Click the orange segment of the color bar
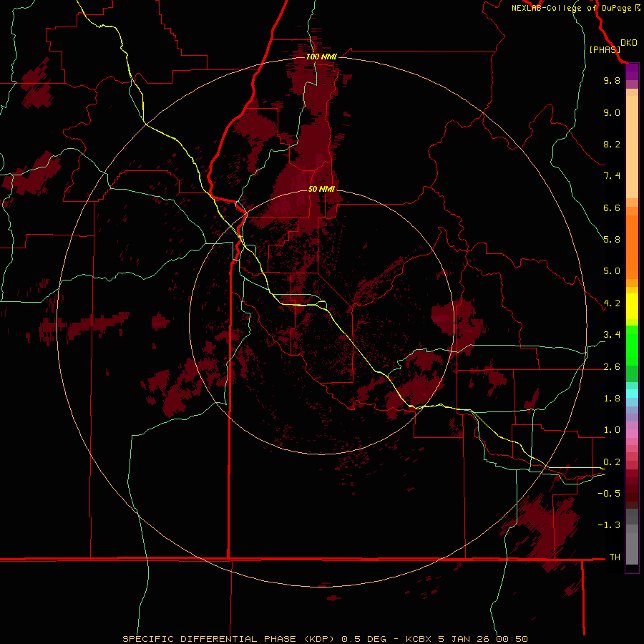 632,246
